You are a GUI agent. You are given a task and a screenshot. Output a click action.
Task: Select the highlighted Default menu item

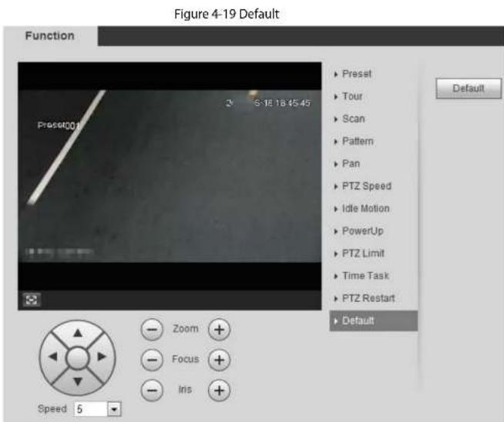pyautogui.click(x=374, y=321)
